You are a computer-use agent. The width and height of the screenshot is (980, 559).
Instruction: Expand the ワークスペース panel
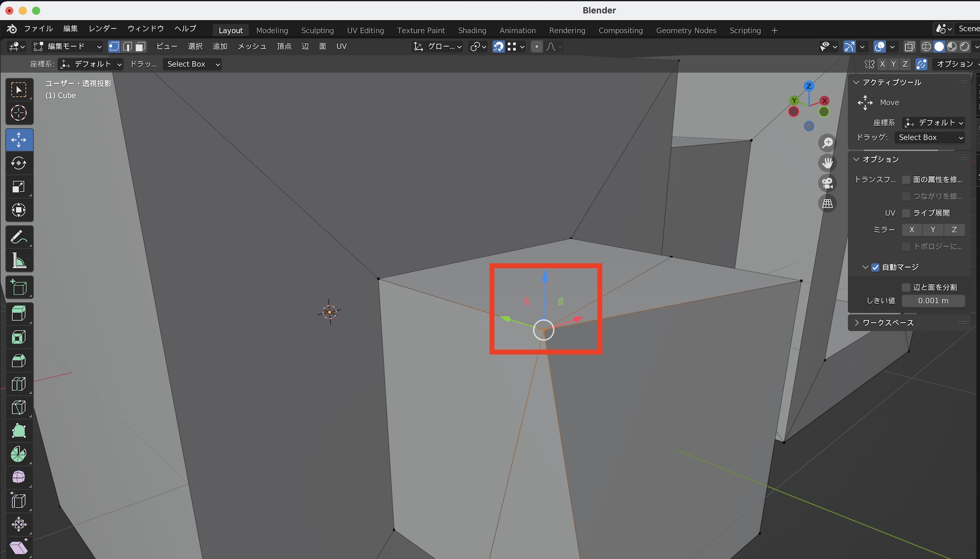[x=887, y=323]
